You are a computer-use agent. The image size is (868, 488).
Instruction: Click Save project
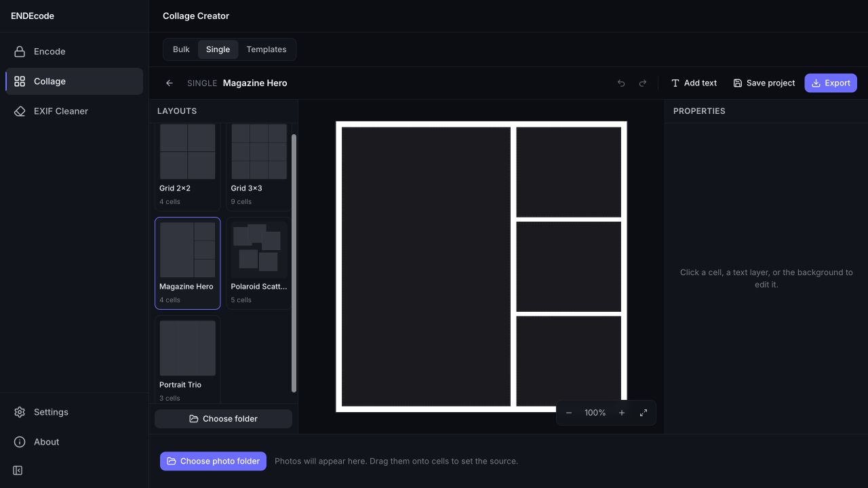pos(764,83)
